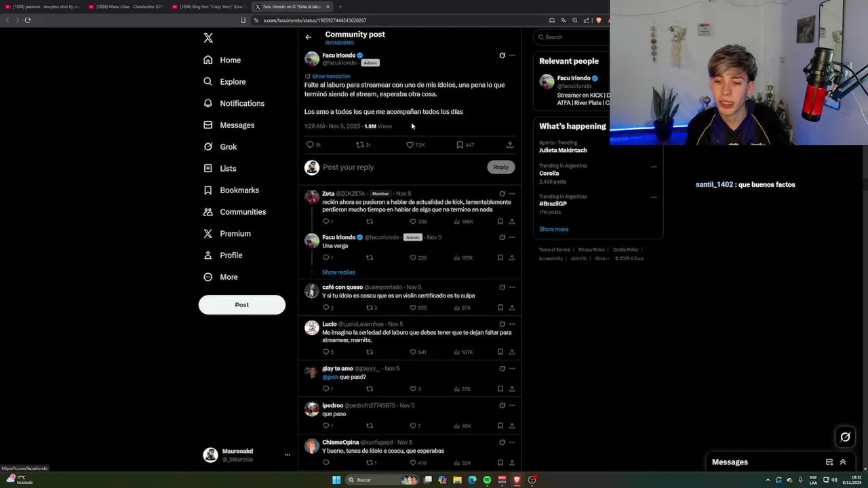Reply icon on main post with 51 replies
The height and width of the screenshot is (488, 868).
click(310, 144)
